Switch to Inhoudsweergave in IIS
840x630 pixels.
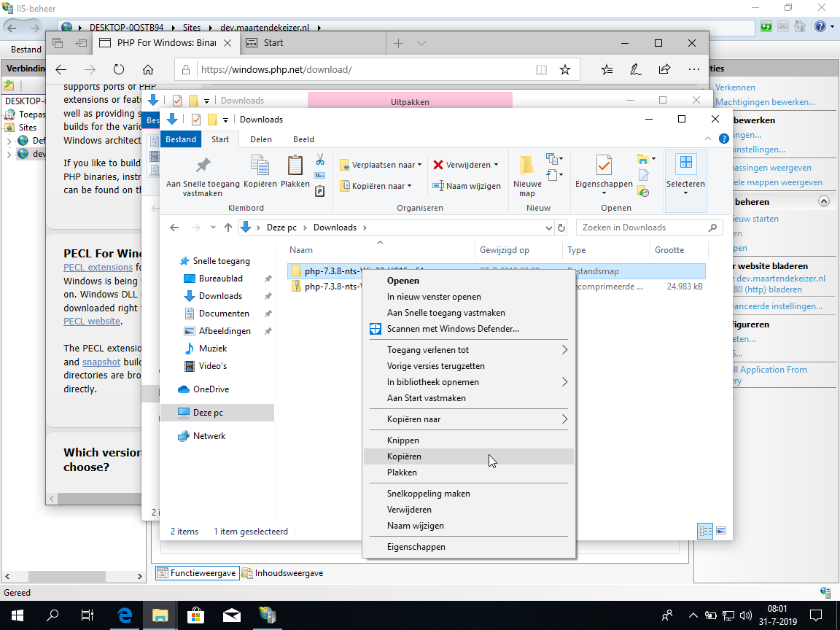coord(282,573)
